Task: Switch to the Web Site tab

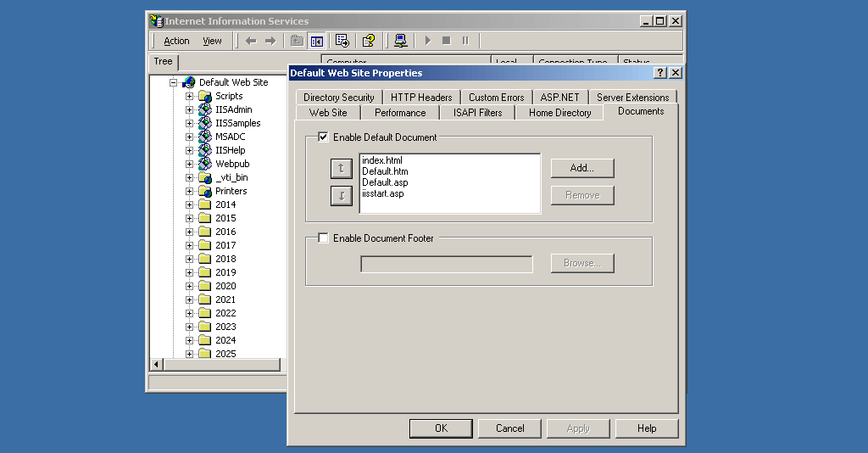Action: tap(328, 113)
